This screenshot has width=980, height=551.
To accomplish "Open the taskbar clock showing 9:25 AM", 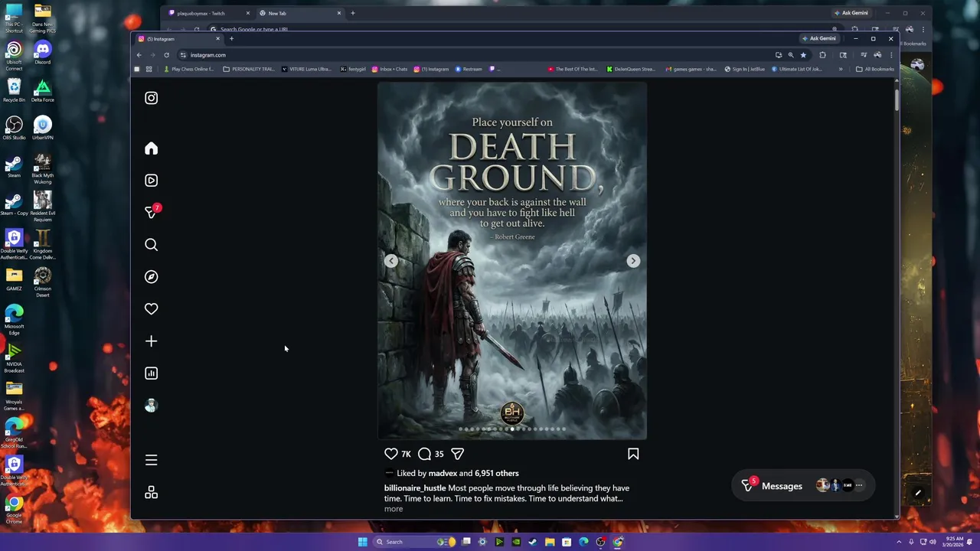I will 953,542.
